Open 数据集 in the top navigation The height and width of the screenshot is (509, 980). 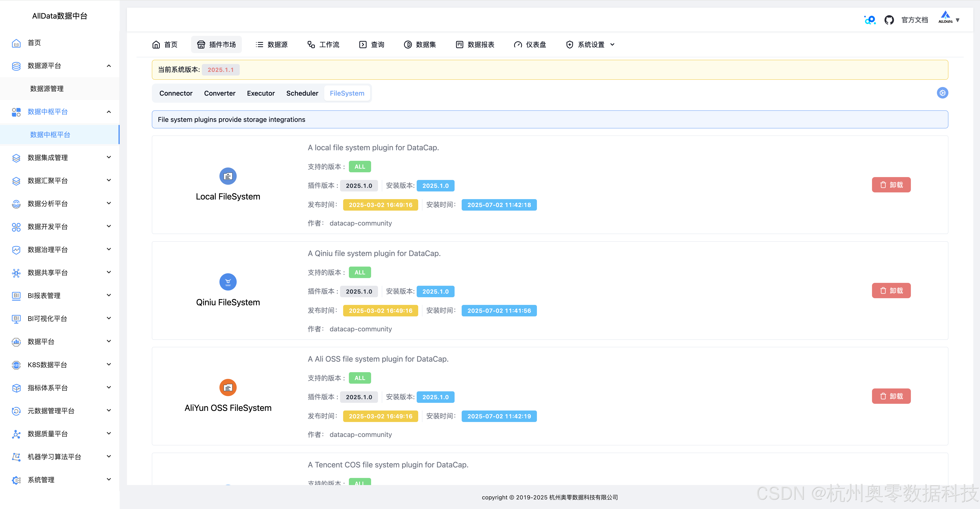pyautogui.click(x=420, y=44)
